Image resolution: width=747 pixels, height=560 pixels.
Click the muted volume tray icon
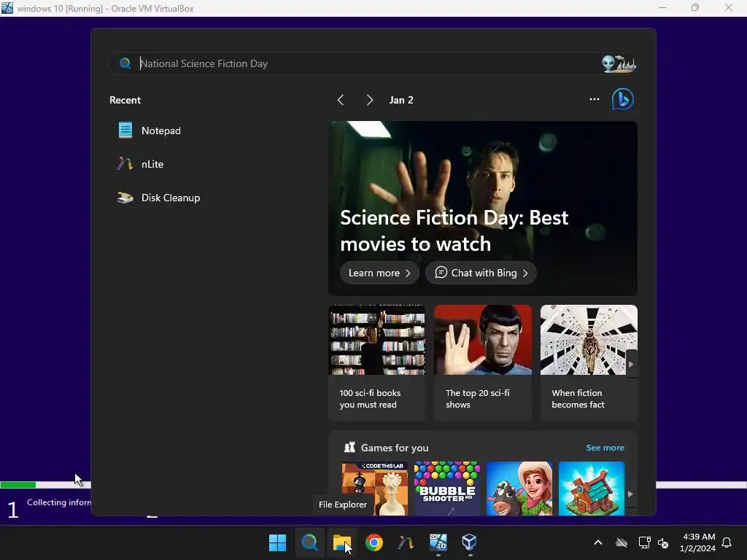click(x=663, y=542)
